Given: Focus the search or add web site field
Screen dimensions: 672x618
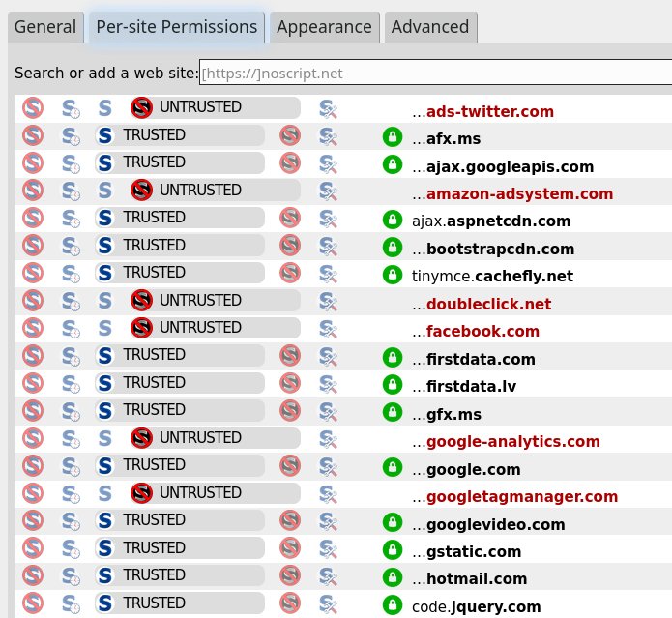Looking at the screenshot, I should point(435,74).
